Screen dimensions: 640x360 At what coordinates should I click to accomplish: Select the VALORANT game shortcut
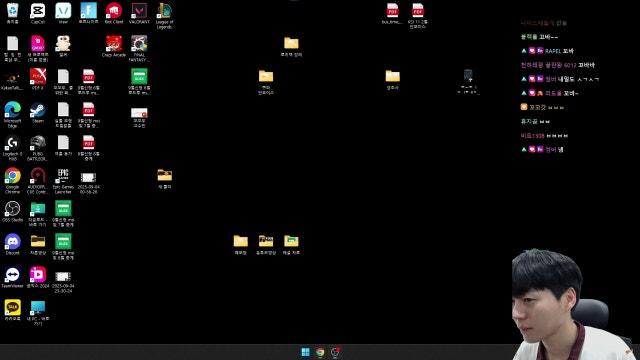(x=139, y=13)
